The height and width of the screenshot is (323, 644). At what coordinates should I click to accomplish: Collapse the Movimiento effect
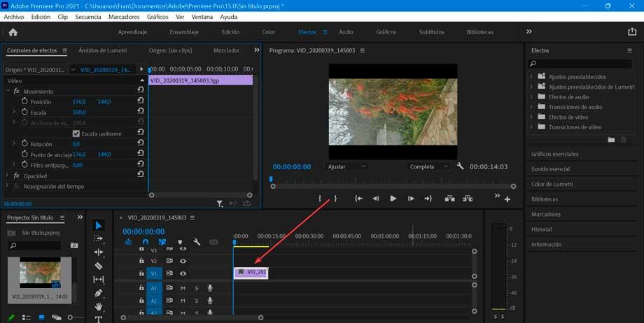pyautogui.click(x=7, y=91)
